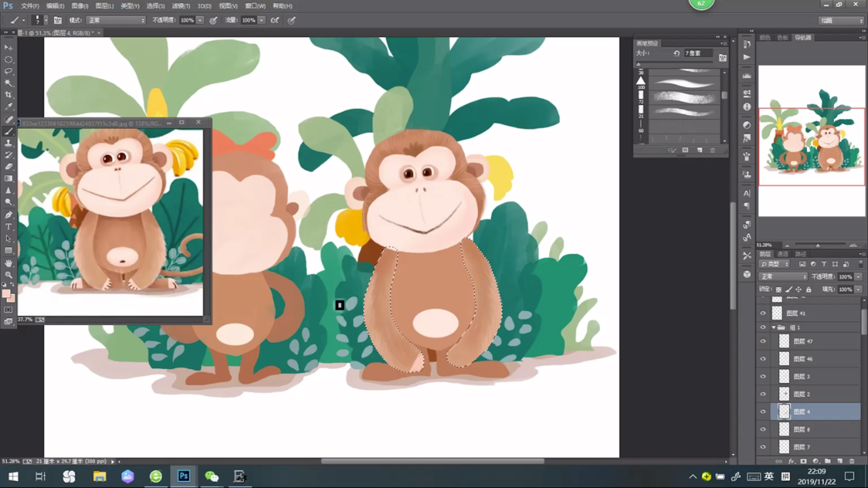The image size is (868, 488).
Task: Open layer blend mode 正常 dropdown
Action: click(x=783, y=277)
